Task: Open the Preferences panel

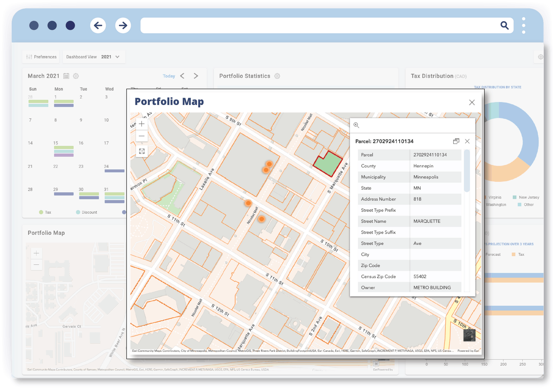Action: [x=41, y=56]
